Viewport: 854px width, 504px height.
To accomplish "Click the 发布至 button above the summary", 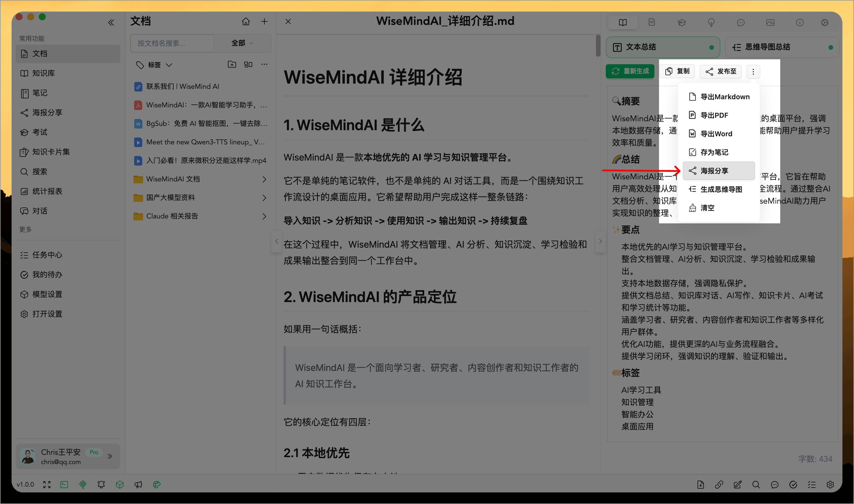I will (721, 71).
